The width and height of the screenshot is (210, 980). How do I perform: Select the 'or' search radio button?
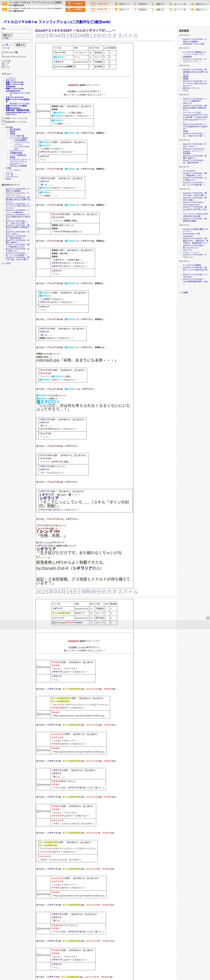(13, 45)
